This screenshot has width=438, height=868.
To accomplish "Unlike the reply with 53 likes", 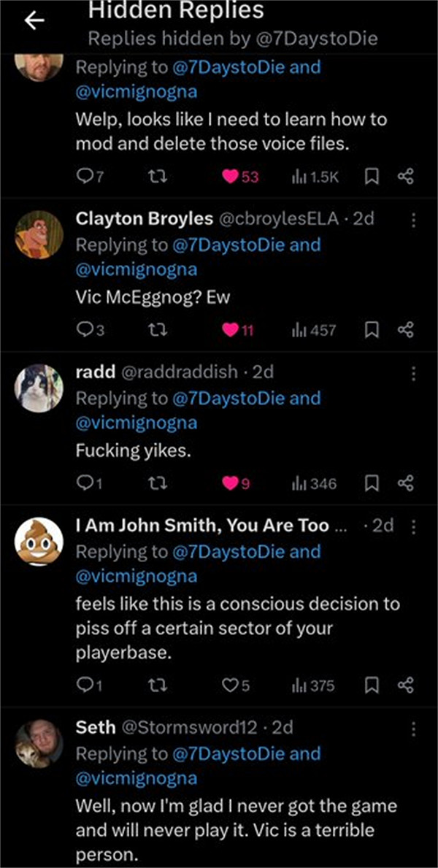I will click(x=230, y=177).
